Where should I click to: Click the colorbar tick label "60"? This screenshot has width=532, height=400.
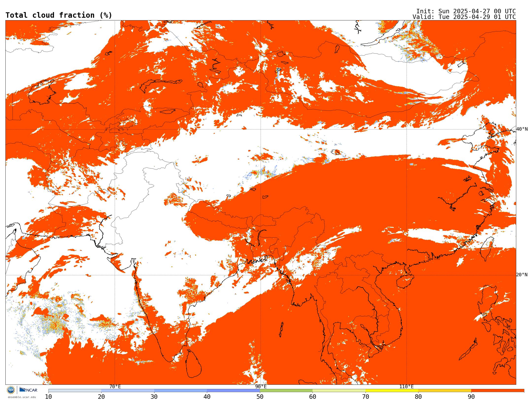click(313, 397)
